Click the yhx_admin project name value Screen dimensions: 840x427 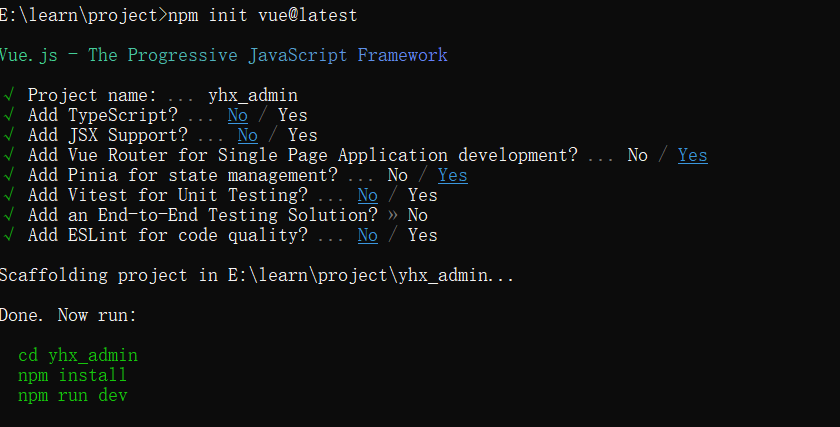click(x=253, y=95)
